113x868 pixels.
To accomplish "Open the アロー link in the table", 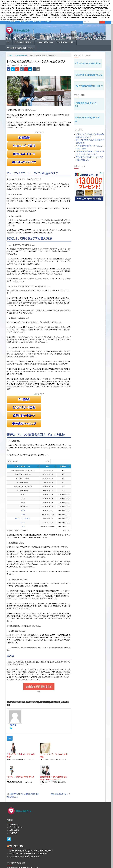I will 23,514.
